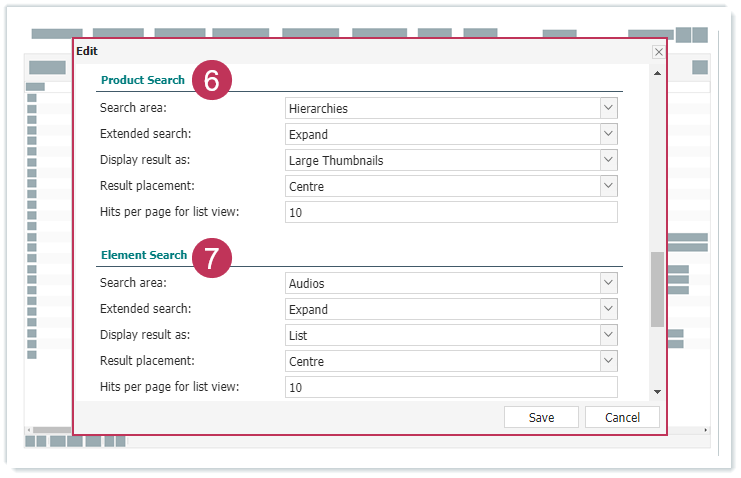Click the dialog scrollbar down arrow
This screenshot has width=741, height=478.
657,391
